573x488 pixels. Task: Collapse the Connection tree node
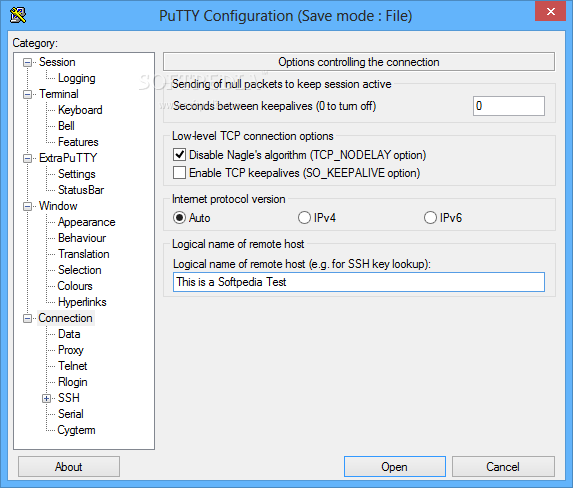pyautogui.click(x=27, y=319)
